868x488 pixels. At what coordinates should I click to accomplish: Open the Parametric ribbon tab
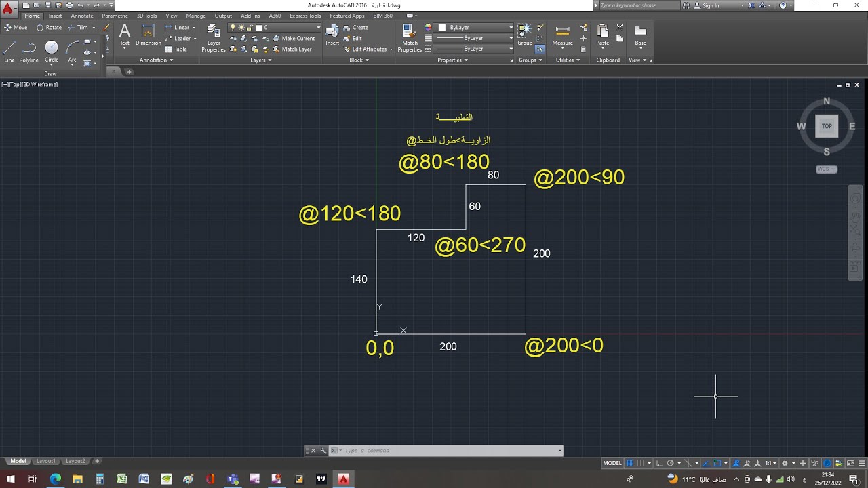point(115,16)
